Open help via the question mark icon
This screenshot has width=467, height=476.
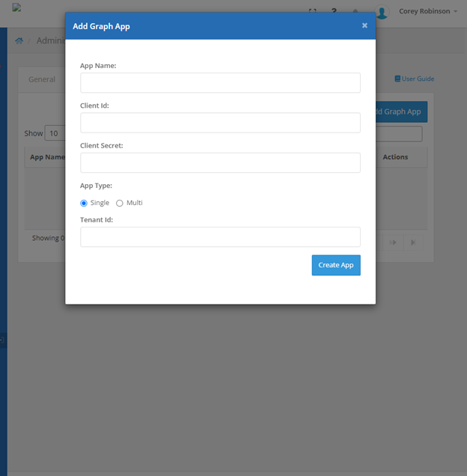334,11
